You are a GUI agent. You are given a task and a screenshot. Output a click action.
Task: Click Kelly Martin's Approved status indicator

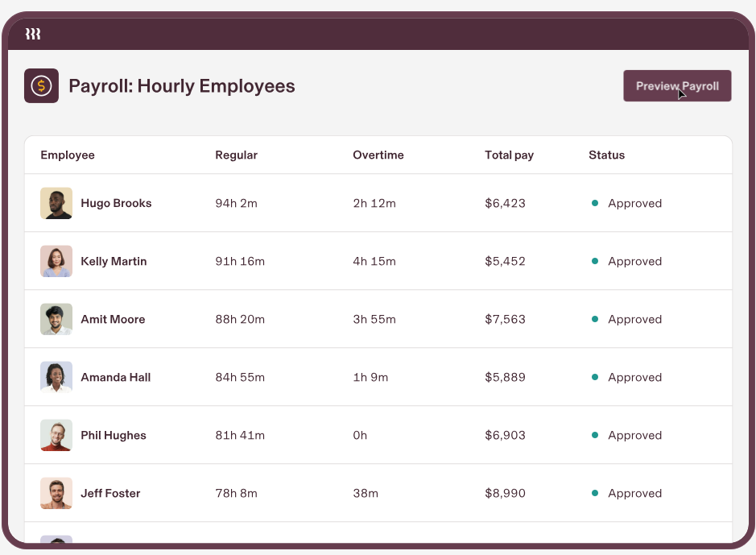626,261
